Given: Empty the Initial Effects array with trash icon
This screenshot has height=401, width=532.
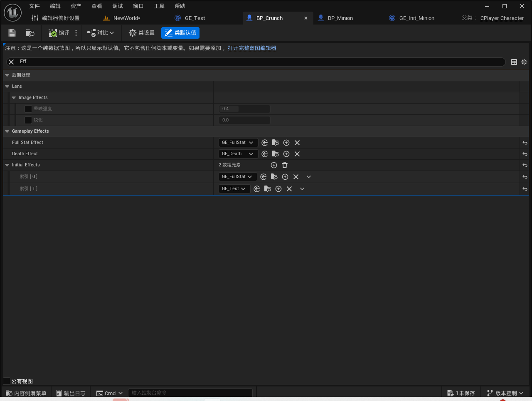Looking at the screenshot, I should pos(285,165).
